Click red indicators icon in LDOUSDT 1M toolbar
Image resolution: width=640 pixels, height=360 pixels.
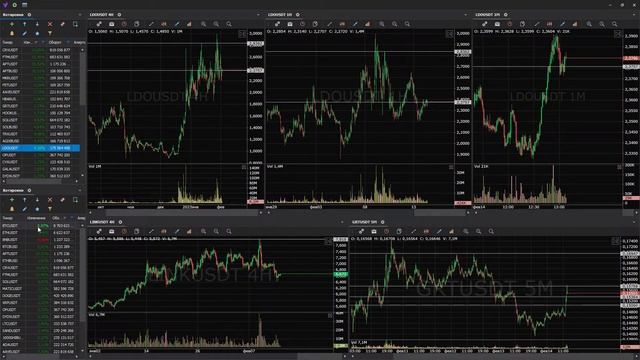(x=549, y=24)
